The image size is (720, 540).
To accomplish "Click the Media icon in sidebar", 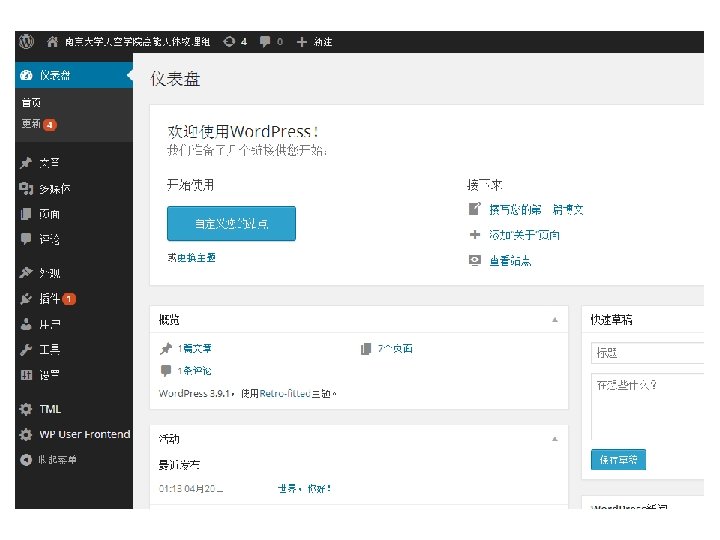I will pyautogui.click(x=26, y=188).
